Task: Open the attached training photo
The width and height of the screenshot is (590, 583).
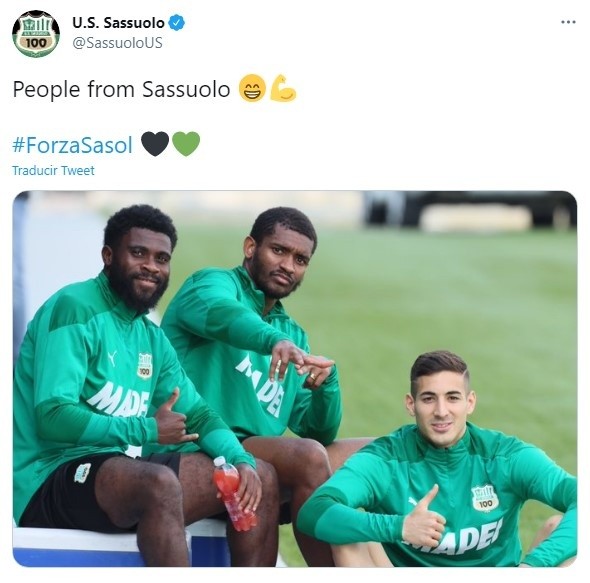Action: pyautogui.click(x=295, y=378)
